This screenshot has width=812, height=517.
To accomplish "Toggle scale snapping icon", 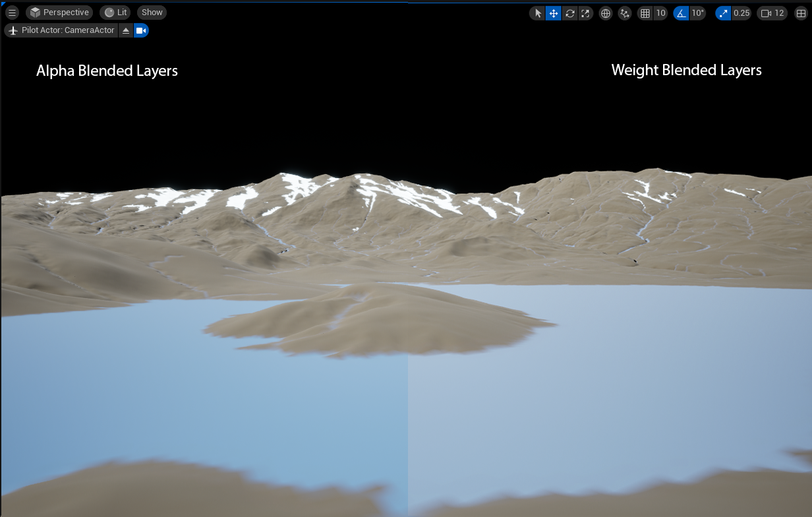I will [724, 13].
